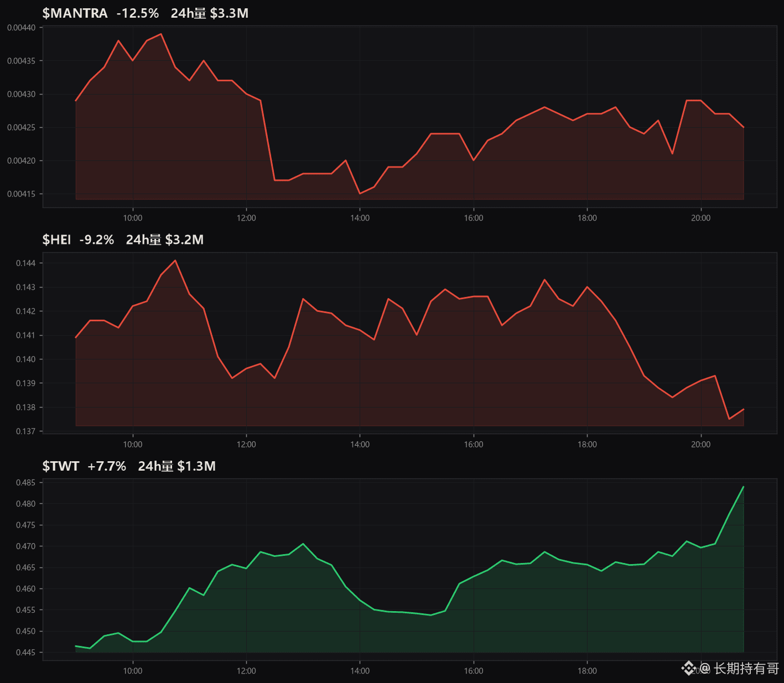Click 16:00 on the TWT chart time axis
The image size is (784, 683).
coord(474,671)
